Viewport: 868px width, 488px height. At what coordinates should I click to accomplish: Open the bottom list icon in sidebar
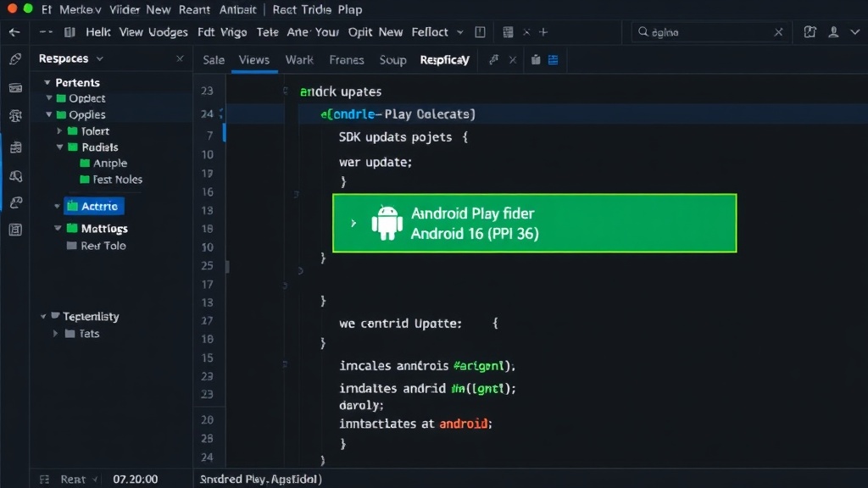[x=15, y=230]
